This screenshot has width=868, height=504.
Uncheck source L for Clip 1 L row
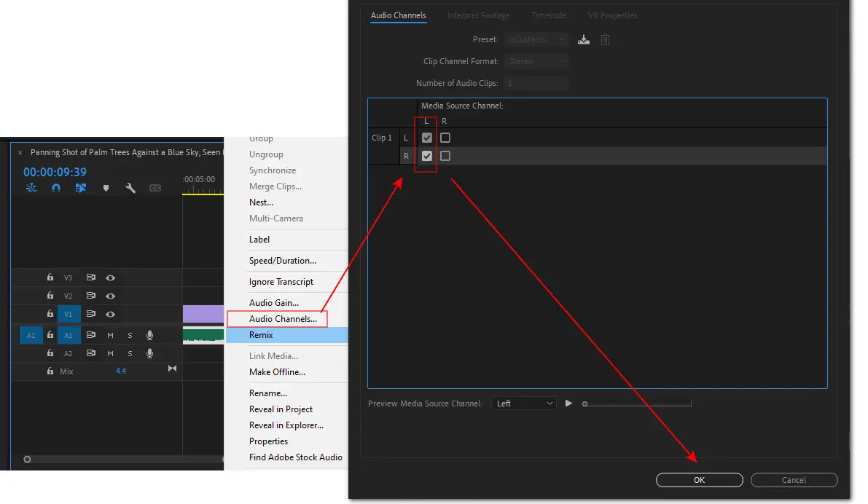coord(427,138)
